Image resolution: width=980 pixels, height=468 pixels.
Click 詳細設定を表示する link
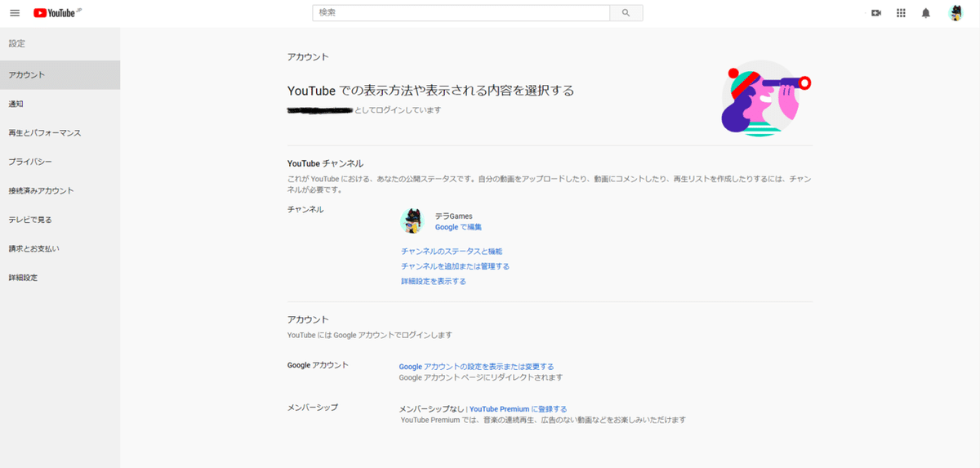click(434, 281)
